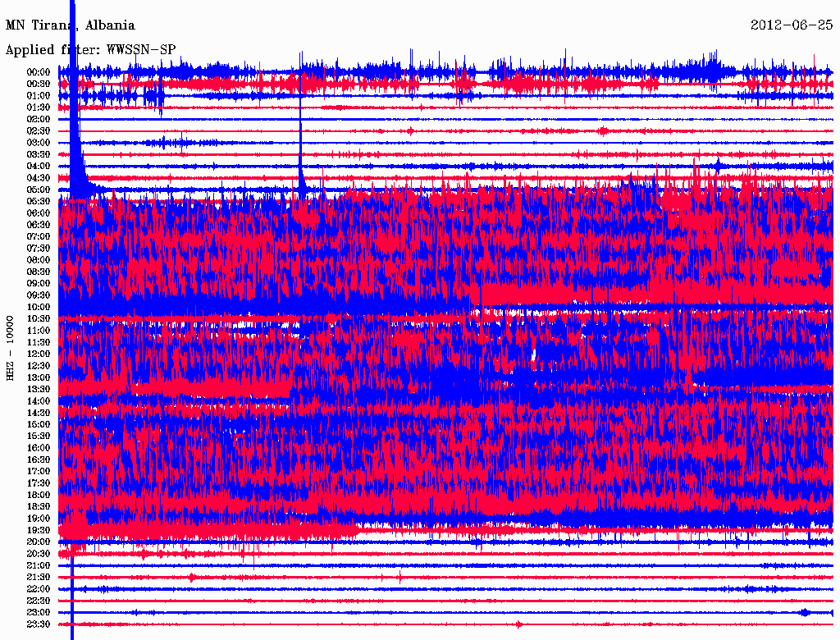The image size is (840, 640).
Task: Select the 08:00 time row label
Action: click(39, 260)
